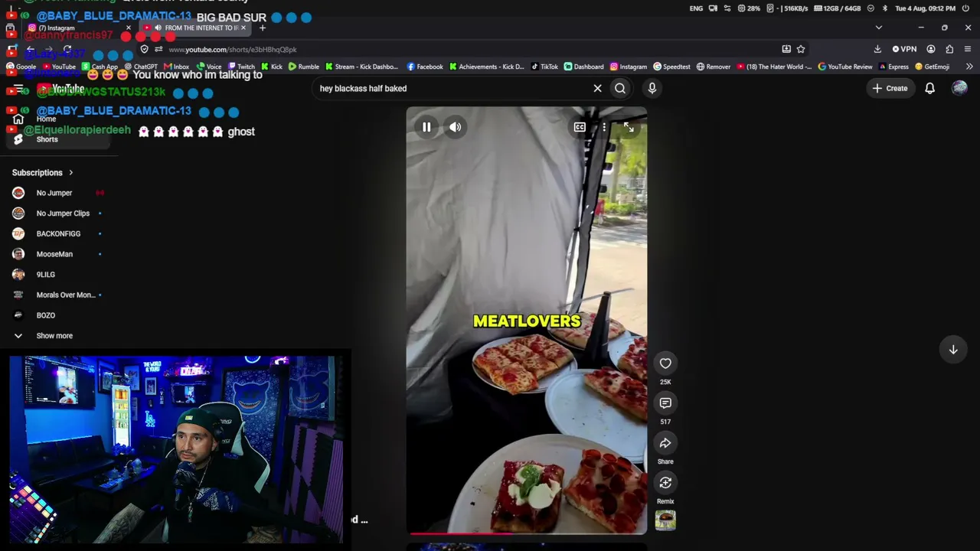The image size is (980, 551).
Task: Open the Stream - Kick Dashboard bookmark
Action: click(x=361, y=67)
